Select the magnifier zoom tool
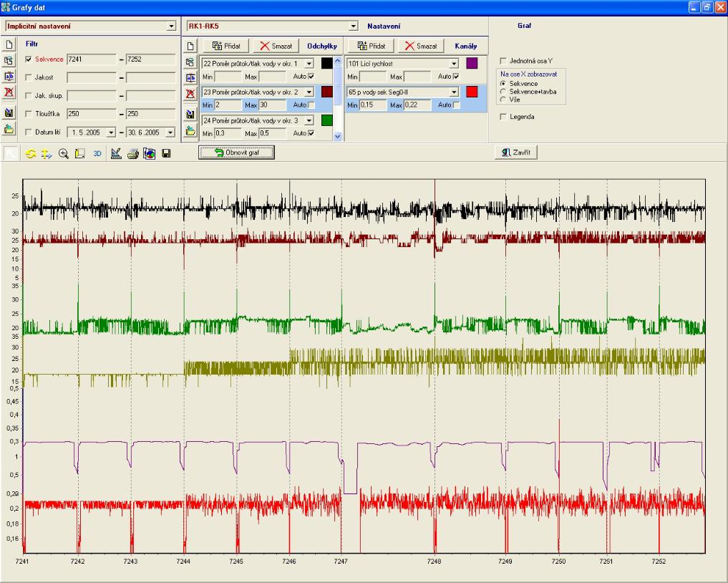 (64, 153)
